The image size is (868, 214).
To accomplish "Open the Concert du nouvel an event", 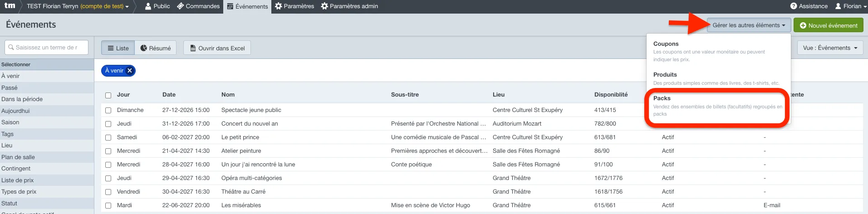I will 250,124.
